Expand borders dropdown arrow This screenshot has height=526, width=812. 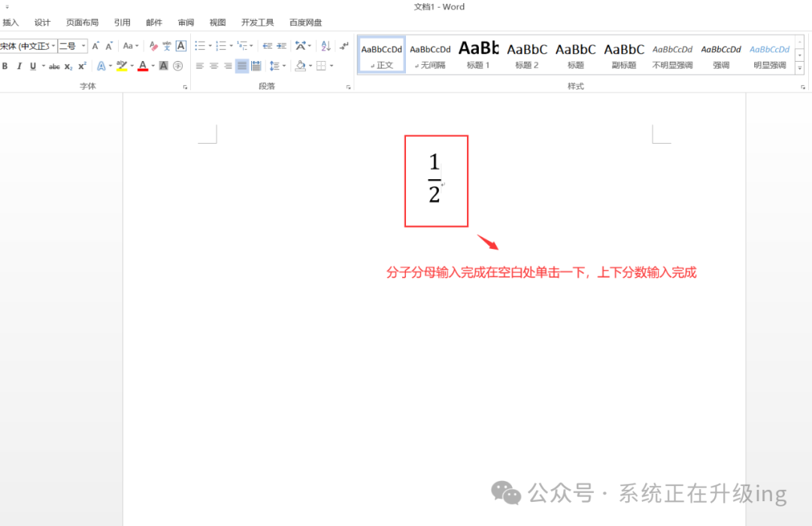(x=332, y=65)
